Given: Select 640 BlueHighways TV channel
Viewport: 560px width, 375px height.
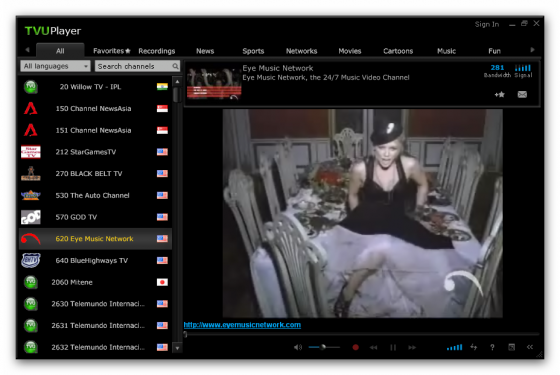Looking at the screenshot, I should [x=95, y=260].
